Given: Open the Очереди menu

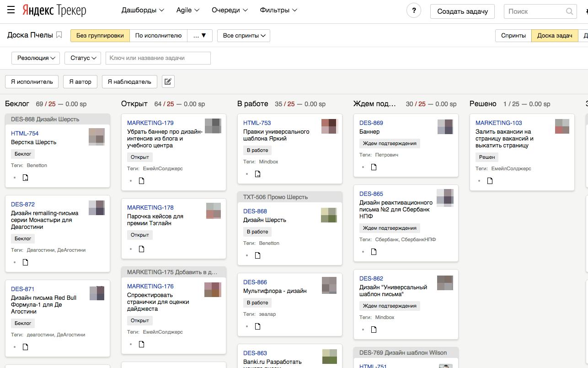Looking at the screenshot, I should click(x=230, y=10).
